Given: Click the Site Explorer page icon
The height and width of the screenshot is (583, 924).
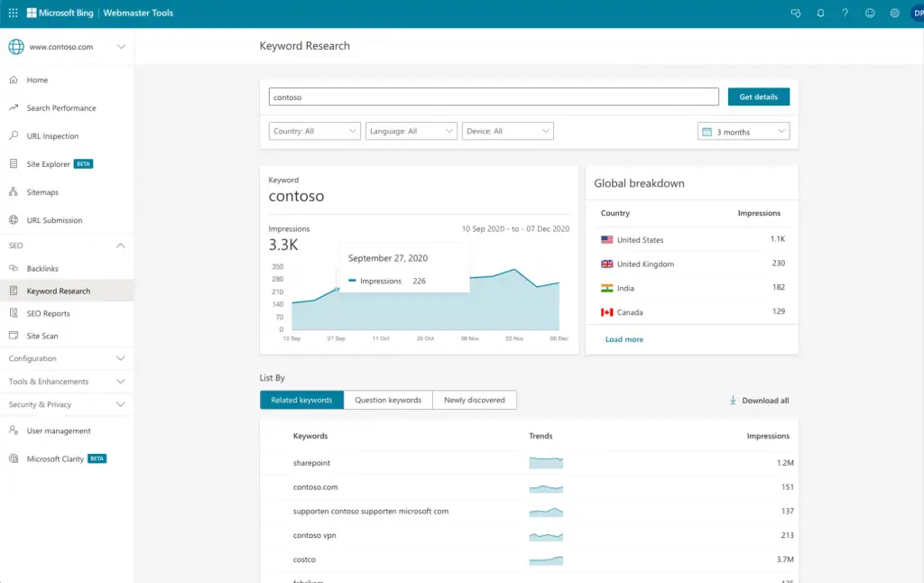Looking at the screenshot, I should (x=14, y=163).
